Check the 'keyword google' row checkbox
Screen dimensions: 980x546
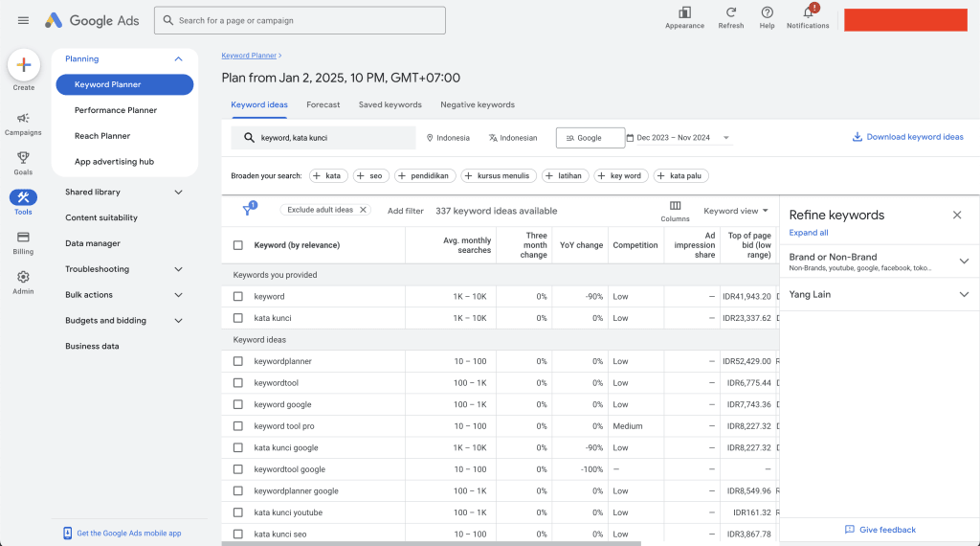[x=238, y=404]
